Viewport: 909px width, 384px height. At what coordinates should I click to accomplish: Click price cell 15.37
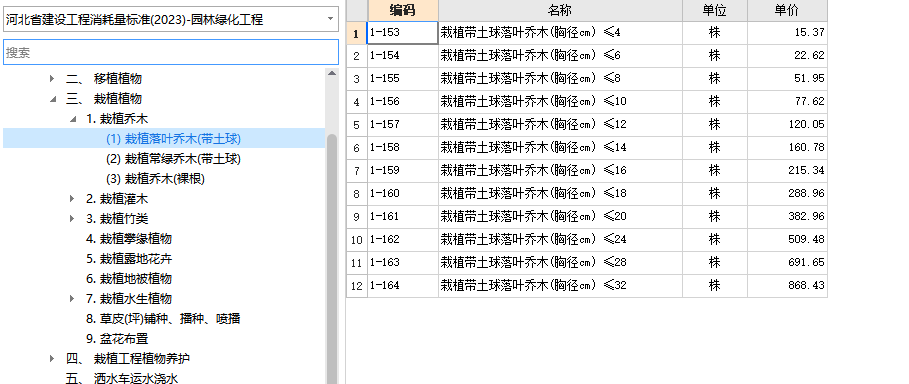tap(787, 32)
